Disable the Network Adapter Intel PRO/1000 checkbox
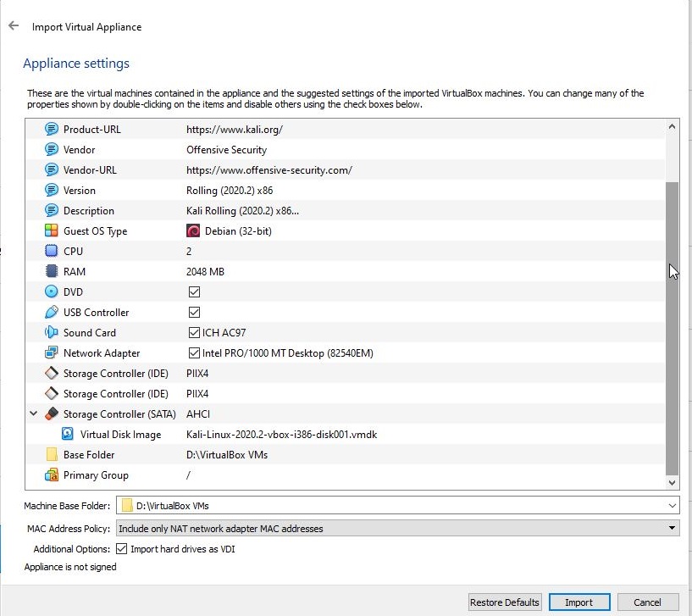The width and height of the screenshot is (692, 616). 194,352
